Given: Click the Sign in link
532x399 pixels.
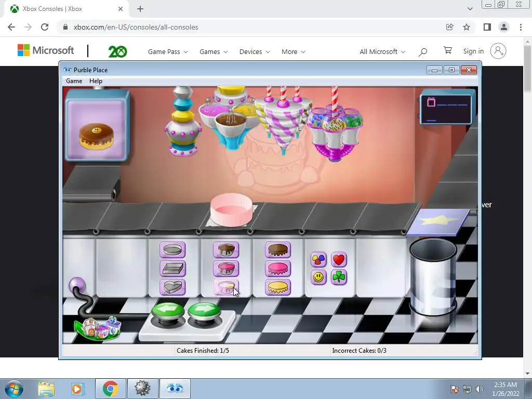Looking at the screenshot, I should tap(473, 51).
